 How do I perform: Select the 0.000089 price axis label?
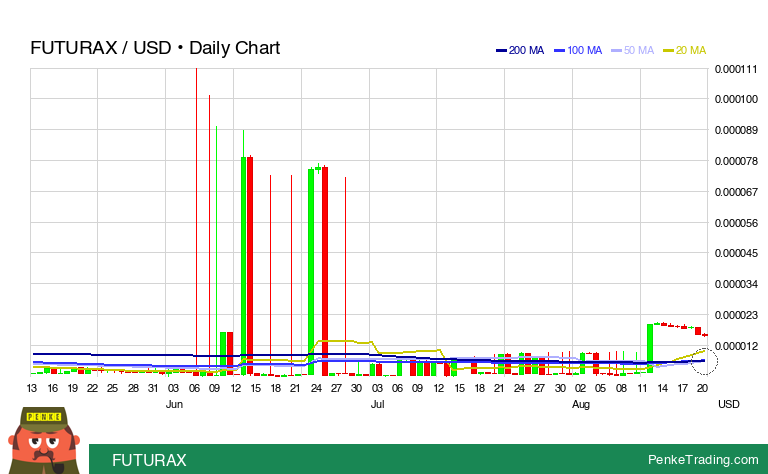(x=736, y=130)
